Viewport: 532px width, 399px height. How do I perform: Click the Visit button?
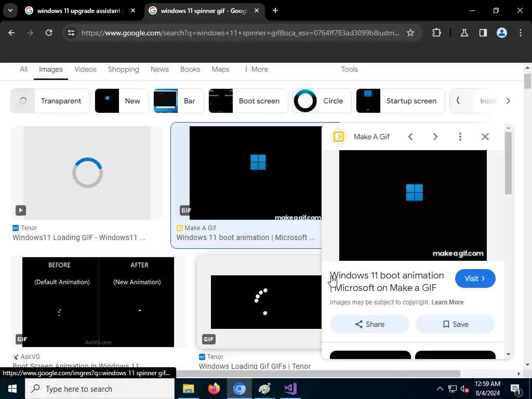coord(475,278)
